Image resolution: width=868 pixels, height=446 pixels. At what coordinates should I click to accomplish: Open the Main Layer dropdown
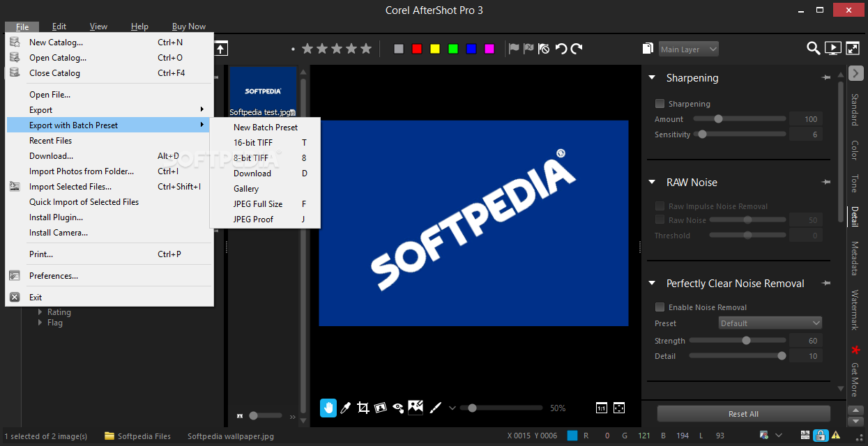(x=689, y=49)
